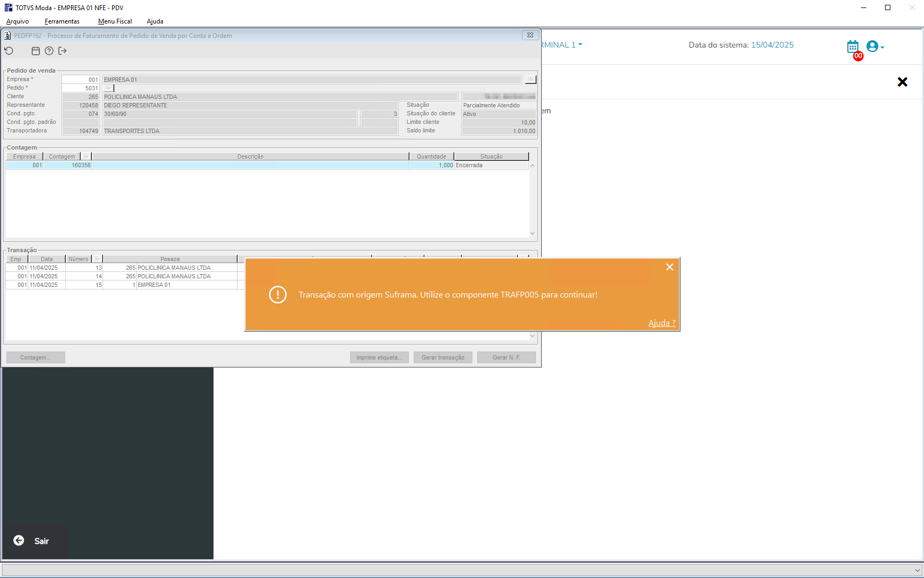
Task: Click the lookup icon in the Transação grid header
Action: (x=97, y=259)
